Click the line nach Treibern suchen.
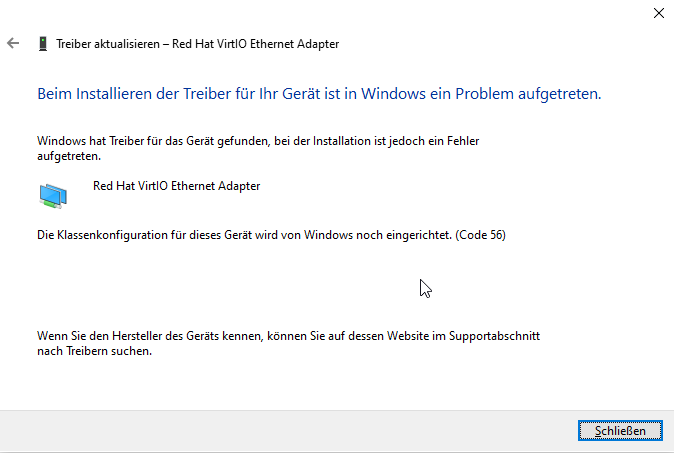 coord(95,351)
